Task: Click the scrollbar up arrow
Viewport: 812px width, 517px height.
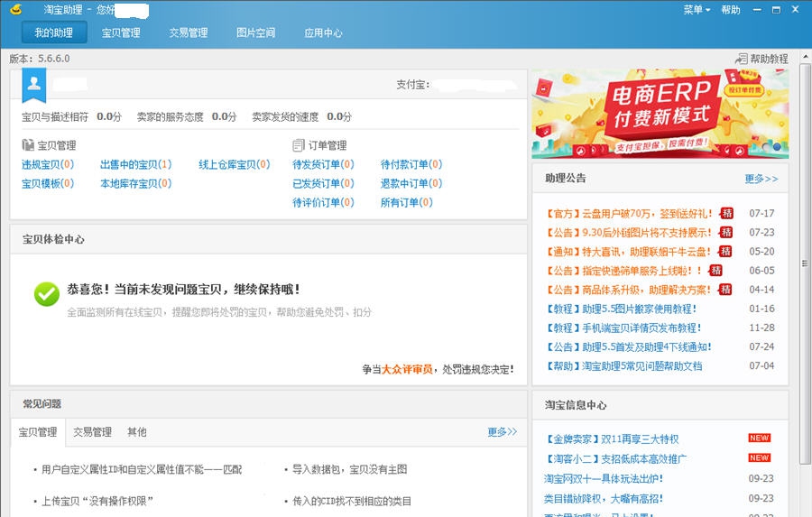Action: pyautogui.click(x=805, y=55)
